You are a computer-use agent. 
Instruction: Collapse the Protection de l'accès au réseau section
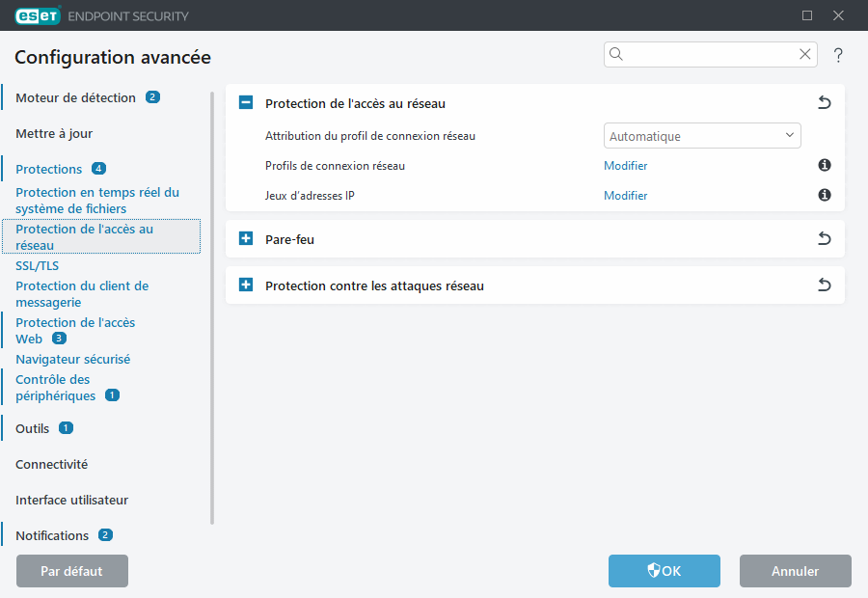coord(245,102)
